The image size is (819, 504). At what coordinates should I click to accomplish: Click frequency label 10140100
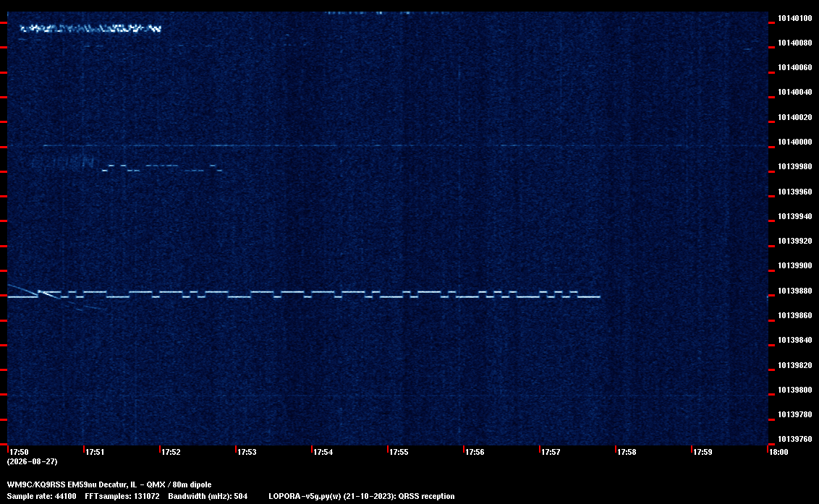click(795, 18)
